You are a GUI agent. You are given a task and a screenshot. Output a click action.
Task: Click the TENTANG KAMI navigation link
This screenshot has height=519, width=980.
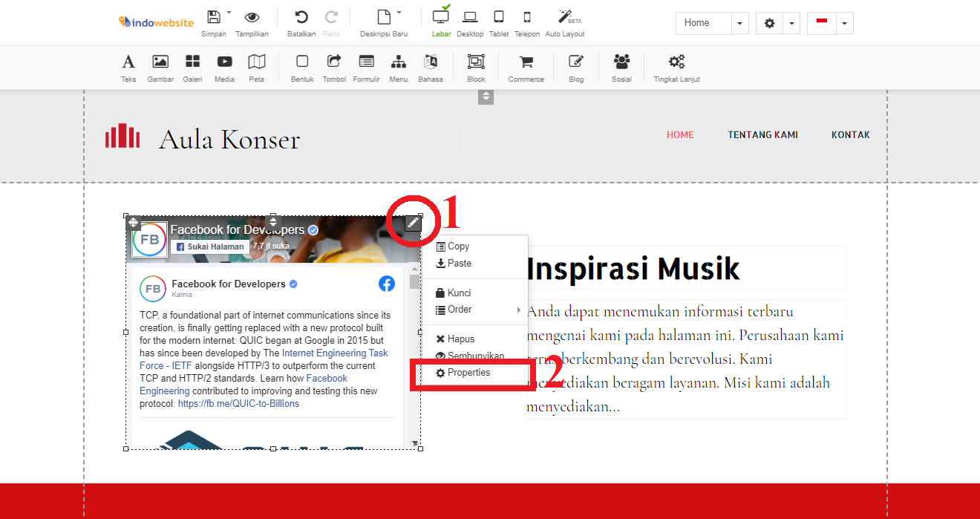click(x=762, y=135)
